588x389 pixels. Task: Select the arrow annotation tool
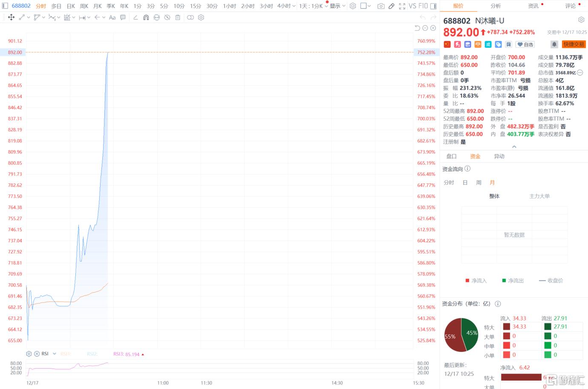97,17
